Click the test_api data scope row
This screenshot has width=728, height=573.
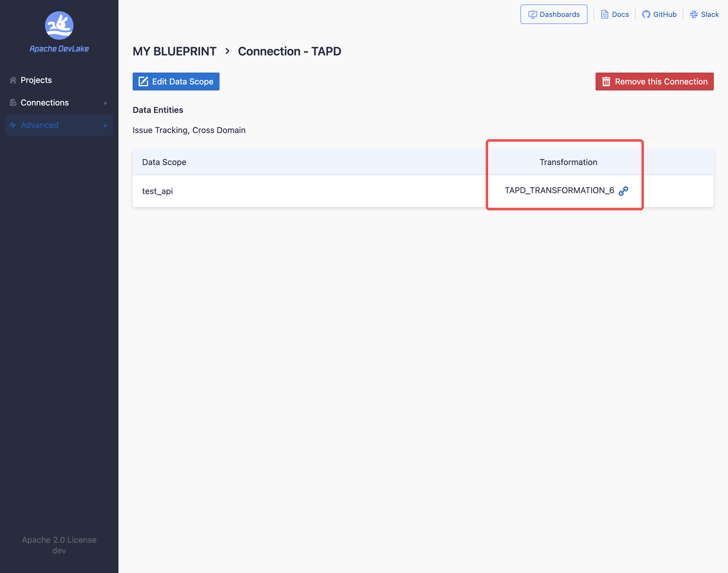pyautogui.click(x=158, y=191)
